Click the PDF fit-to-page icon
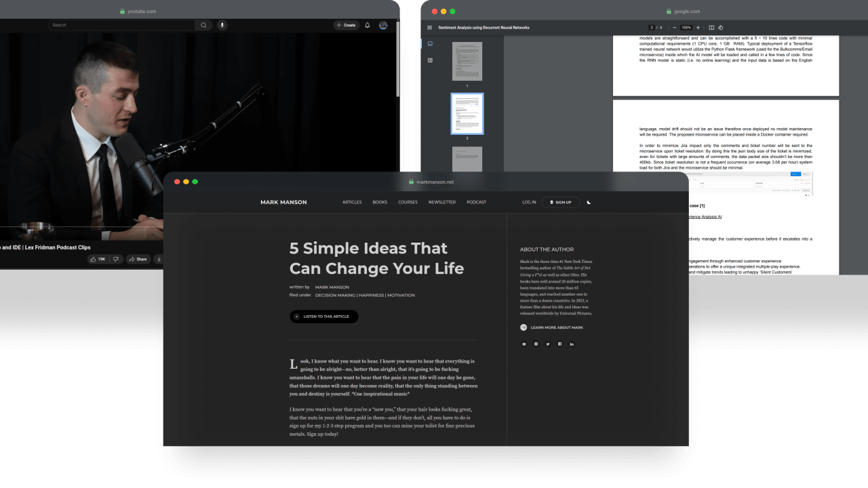 (x=711, y=28)
